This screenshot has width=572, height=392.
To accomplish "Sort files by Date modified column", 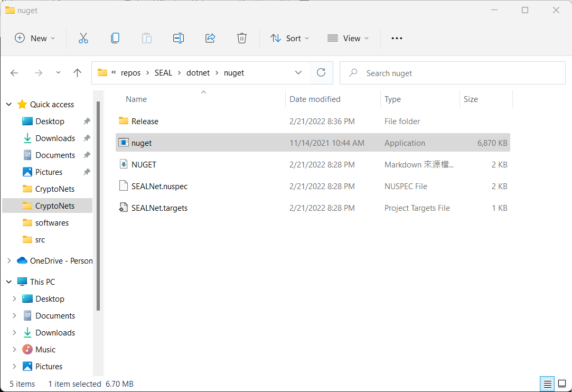I will (x=315, y=99).
